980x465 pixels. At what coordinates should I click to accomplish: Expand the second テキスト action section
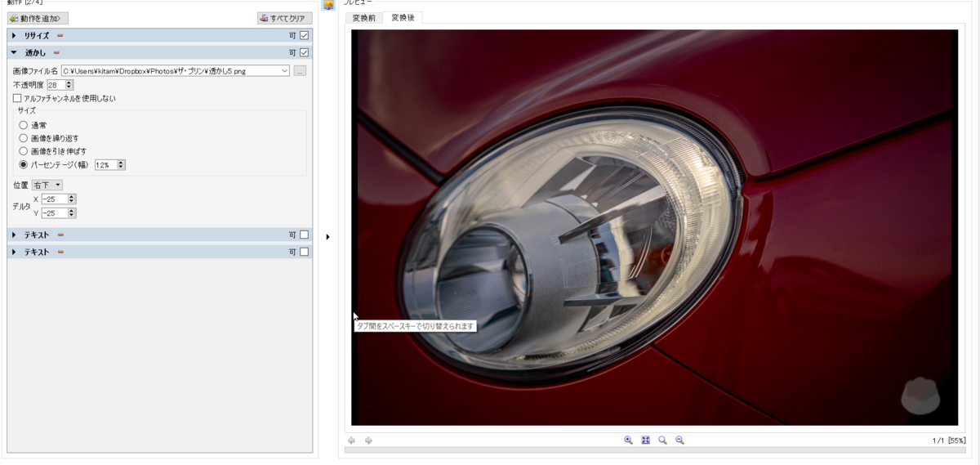[x=14, y=253]
